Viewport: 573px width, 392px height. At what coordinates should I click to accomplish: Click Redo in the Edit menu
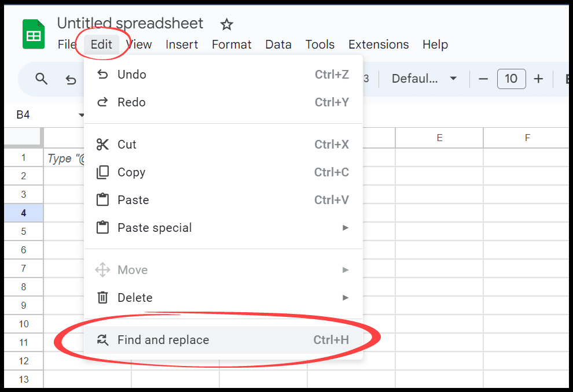click(223, 102)
